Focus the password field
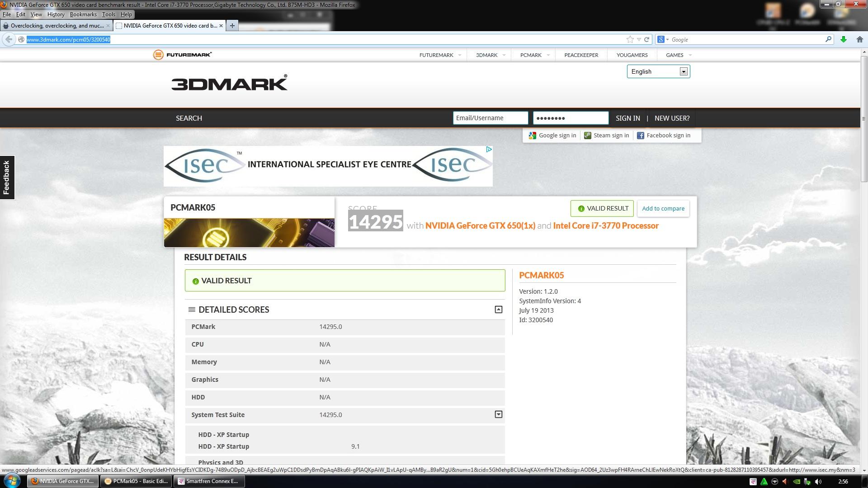The height and width of the screenshot is (488, 868). tap(571, 118)
